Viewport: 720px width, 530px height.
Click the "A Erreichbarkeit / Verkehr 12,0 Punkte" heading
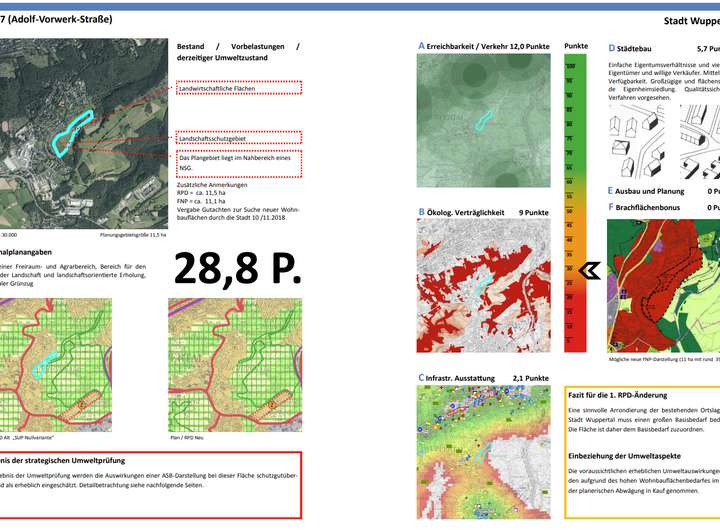point(484,46)
